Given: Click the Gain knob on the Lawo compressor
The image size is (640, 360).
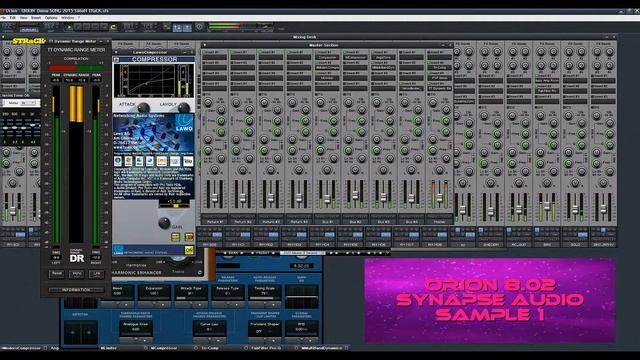Looking at the screenshot, I should coord(164,222).
